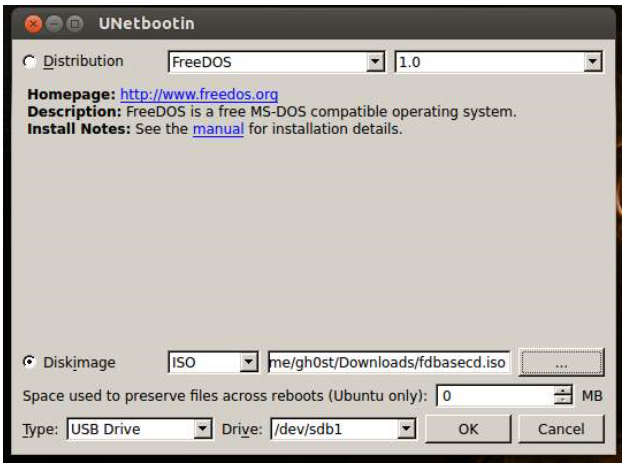
Task: Click the UNetbootin title bar text
Action: pos(147,23)
